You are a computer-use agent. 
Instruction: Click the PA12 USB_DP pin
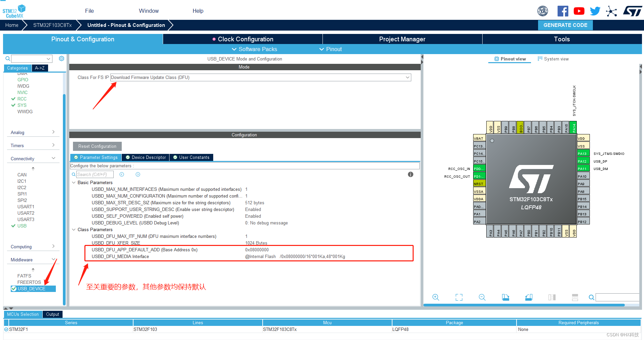[583, 161]
